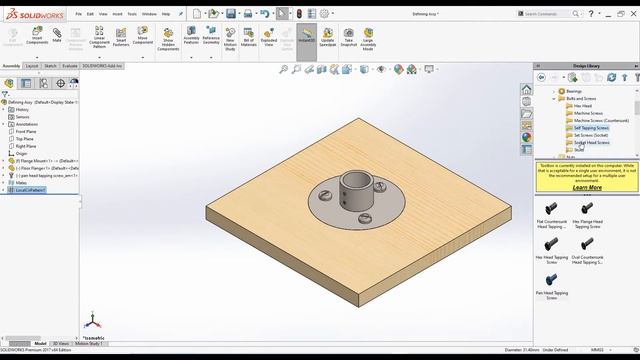Enable Large Assembly Mode

[x=368, y=39]
